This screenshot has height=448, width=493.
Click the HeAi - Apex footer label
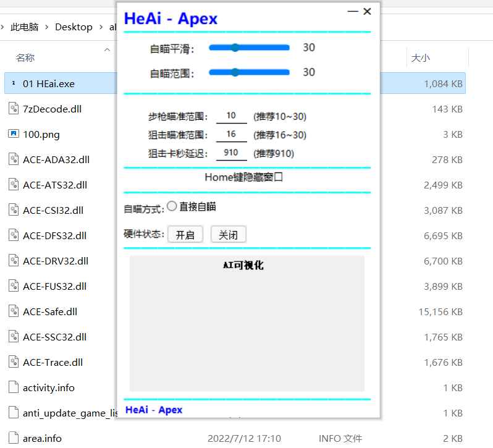point(154,410)
